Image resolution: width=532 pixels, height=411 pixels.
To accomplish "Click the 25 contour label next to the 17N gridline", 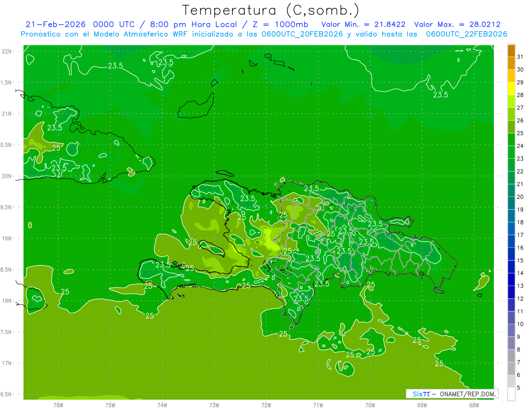I will pyautogui.click(x=439, y=364).
